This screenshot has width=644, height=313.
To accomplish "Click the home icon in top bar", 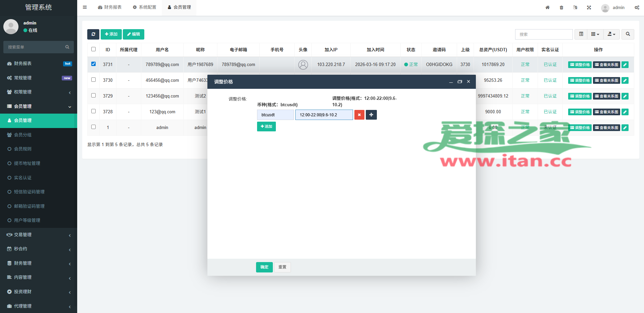I will coord(547,7).
